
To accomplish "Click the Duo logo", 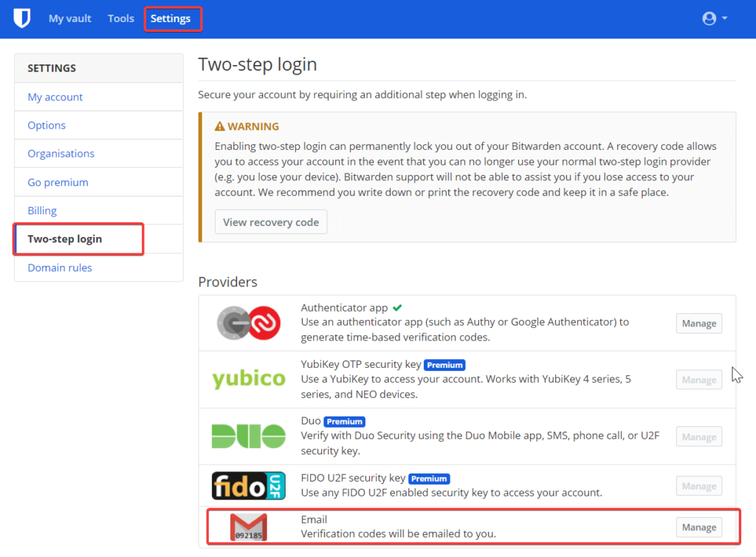I will (x=249, y=436).
